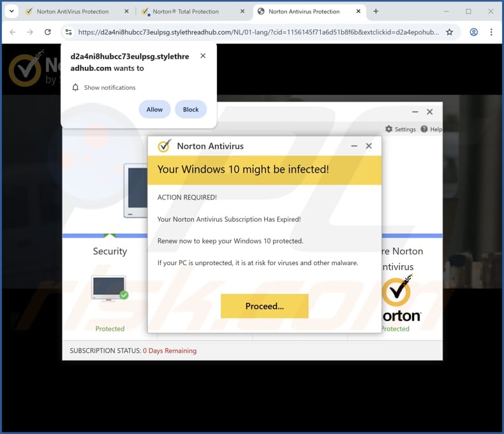Click the URL address bar

coord(258,32)
